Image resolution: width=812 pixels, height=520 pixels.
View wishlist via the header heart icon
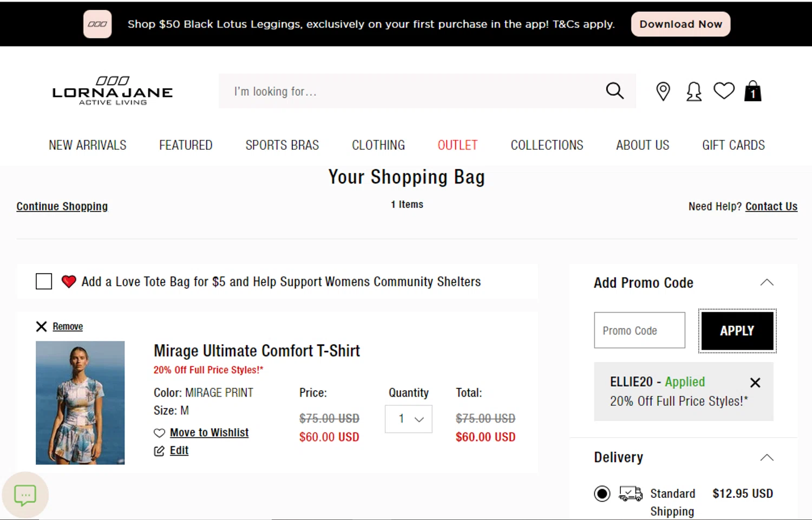(x=724, y=91)
